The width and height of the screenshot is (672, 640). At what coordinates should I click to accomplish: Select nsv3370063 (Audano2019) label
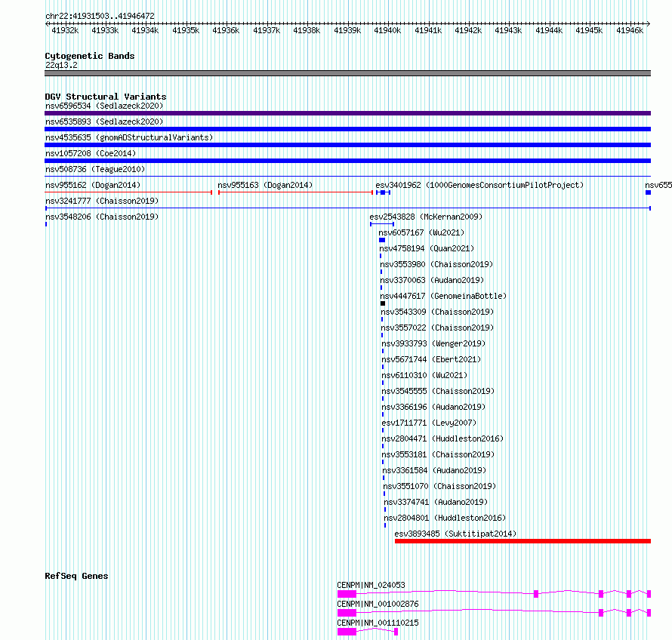pyautogui.click(x=432, y=280)
